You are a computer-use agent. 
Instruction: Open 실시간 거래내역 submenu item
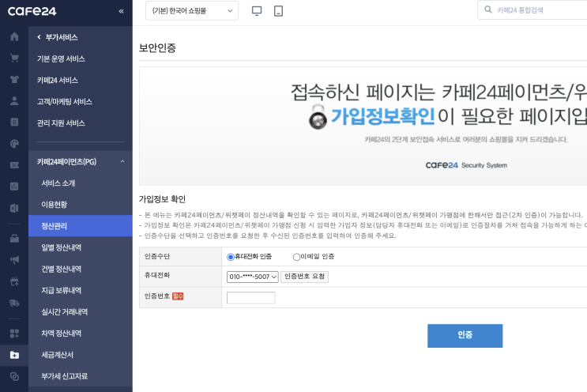pos(65,311)
